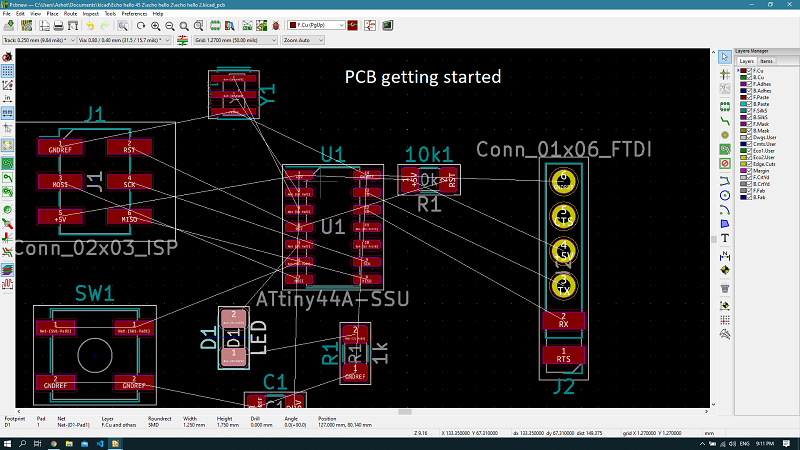
Task: Select the Add circle tool
Action: pyautogui.click(x=724, y=195)
